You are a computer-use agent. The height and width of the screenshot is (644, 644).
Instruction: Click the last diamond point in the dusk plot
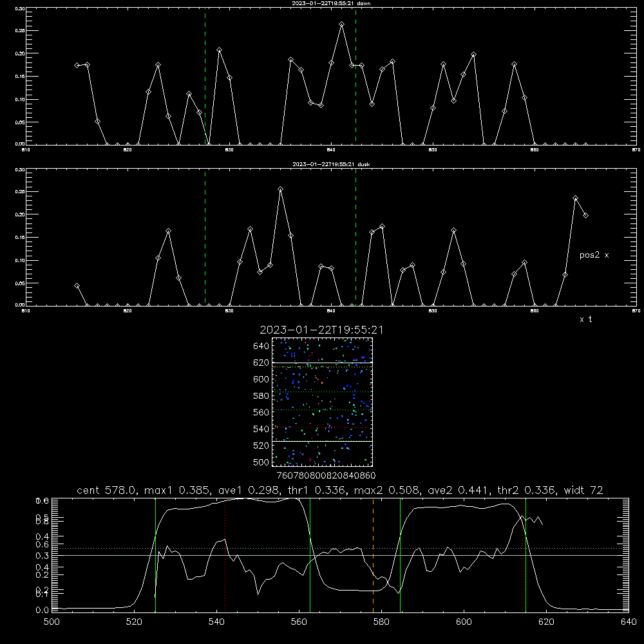coord(585,216)
